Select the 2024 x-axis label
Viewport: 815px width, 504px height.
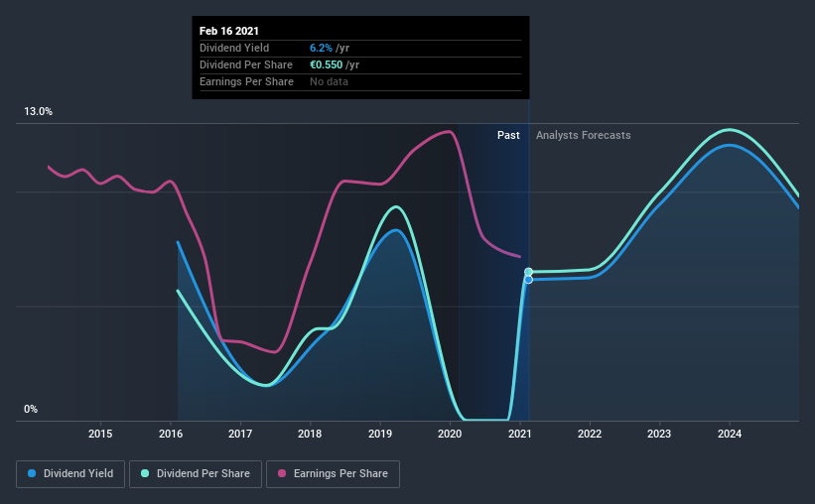730,434
